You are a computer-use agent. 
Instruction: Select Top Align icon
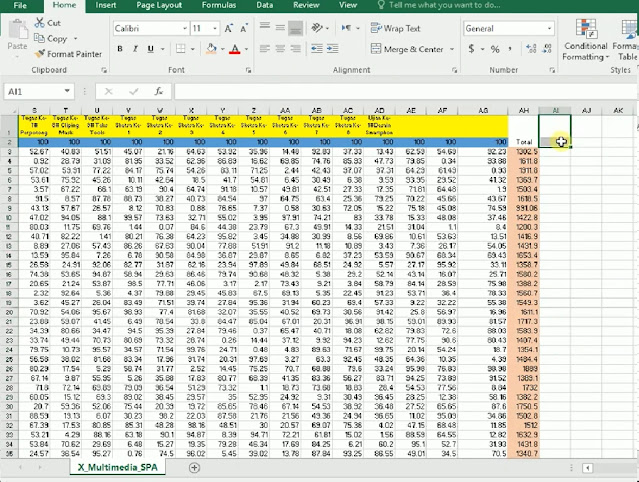click(x=265, y=27)
